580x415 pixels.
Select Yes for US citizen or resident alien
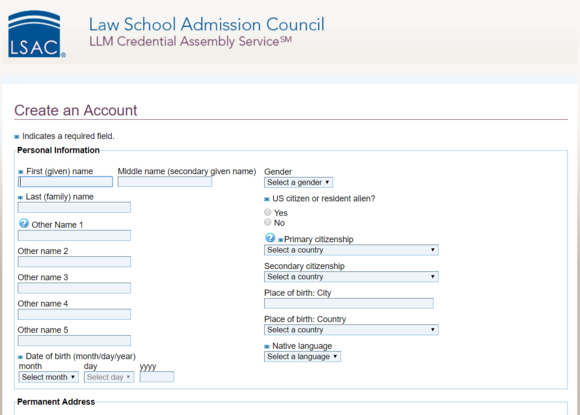click(267, 212)
